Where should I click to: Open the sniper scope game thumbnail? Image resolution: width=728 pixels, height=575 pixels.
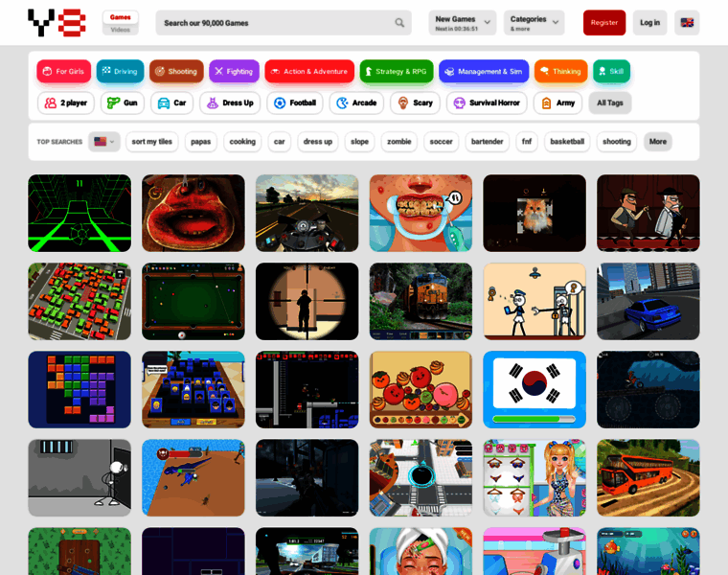click(x=307, y=302)
